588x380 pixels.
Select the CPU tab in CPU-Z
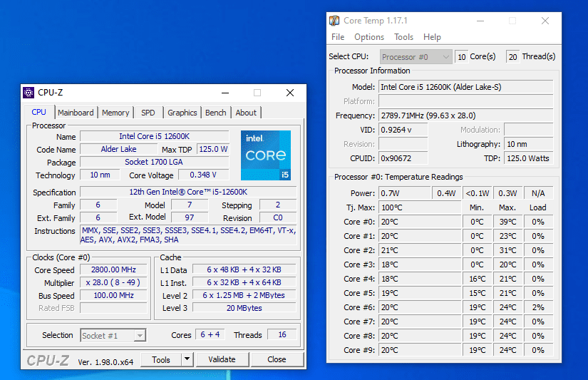click(x=39, y=112)
